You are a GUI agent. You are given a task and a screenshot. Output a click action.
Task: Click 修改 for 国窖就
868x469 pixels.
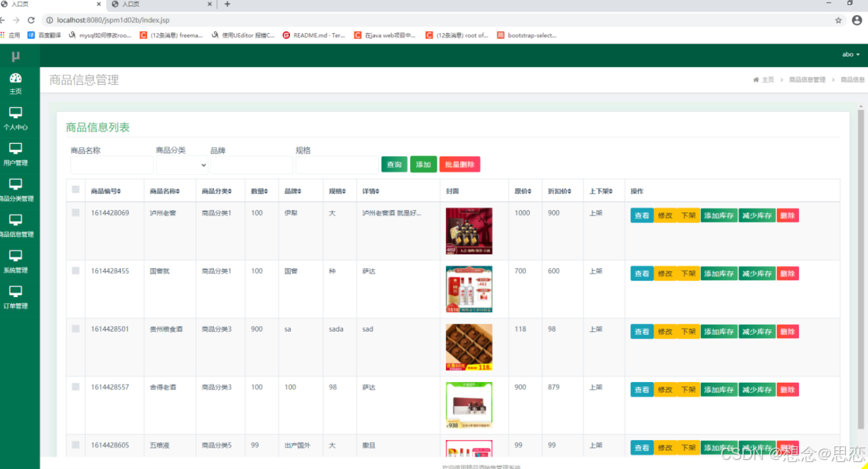click(665, 274)
